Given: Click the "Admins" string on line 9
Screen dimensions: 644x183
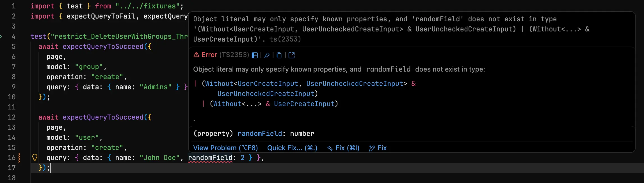Looking at the screenshot, I should tap(156, 87).
